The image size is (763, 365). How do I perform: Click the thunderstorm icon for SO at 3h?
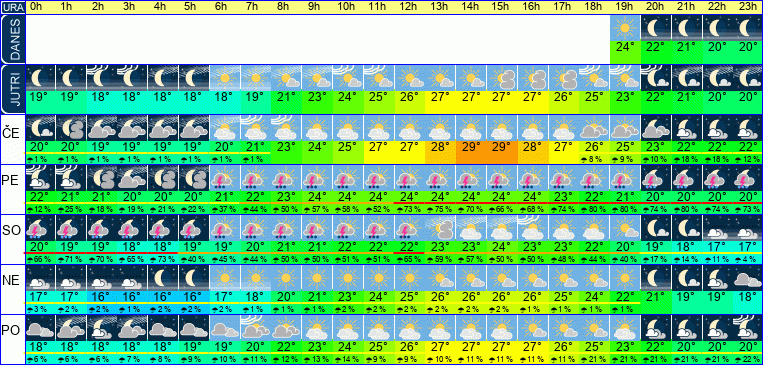132,228
